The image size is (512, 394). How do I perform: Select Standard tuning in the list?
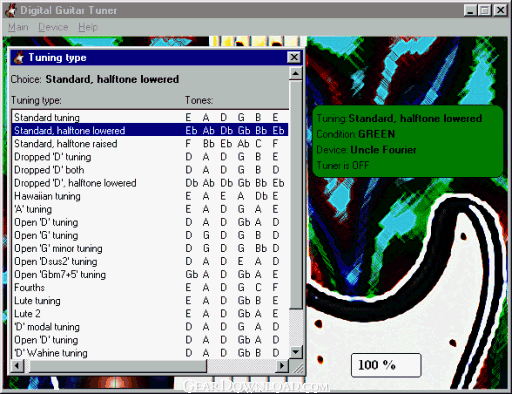(150, 117)
